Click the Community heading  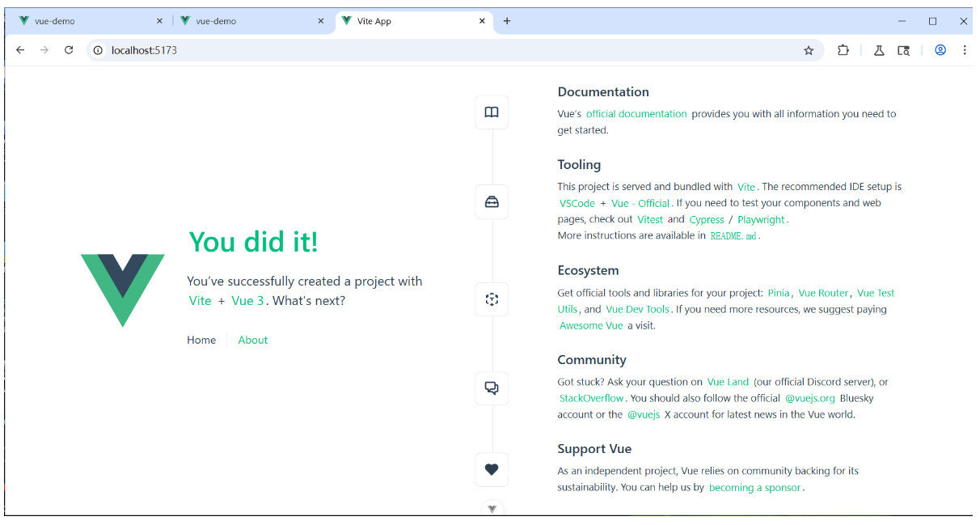click(592, 359)
